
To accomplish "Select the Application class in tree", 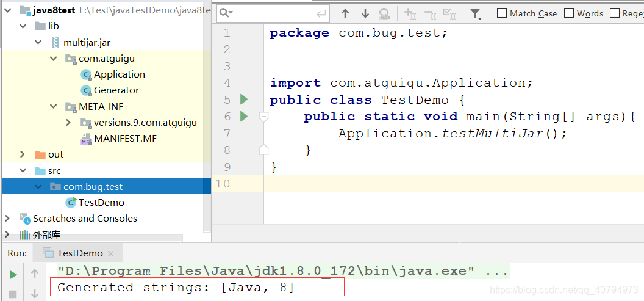I will tap(120, 74).
